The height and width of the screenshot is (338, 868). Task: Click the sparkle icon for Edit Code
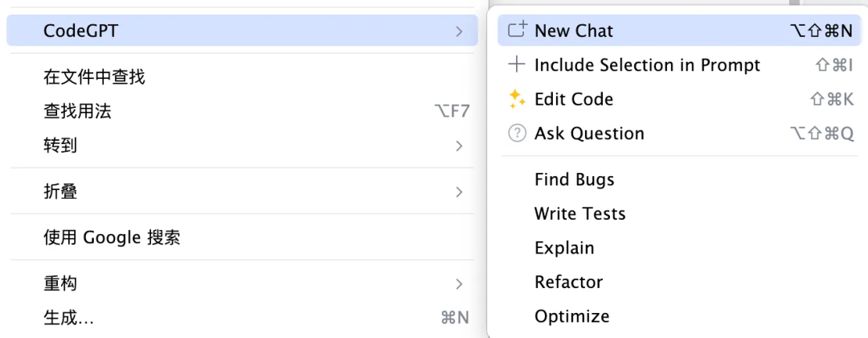click(517, 99)
